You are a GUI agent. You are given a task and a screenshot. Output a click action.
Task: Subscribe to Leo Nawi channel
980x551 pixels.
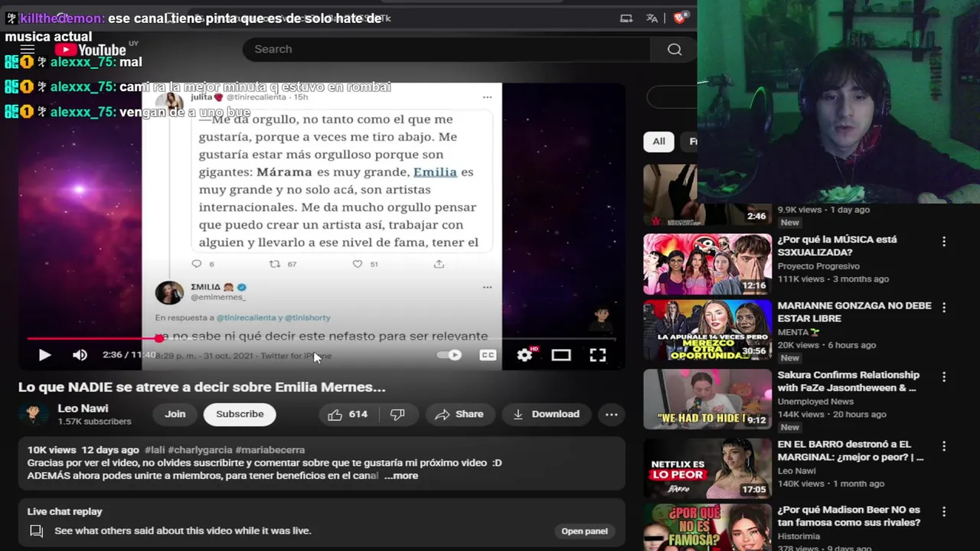[240, 414]
